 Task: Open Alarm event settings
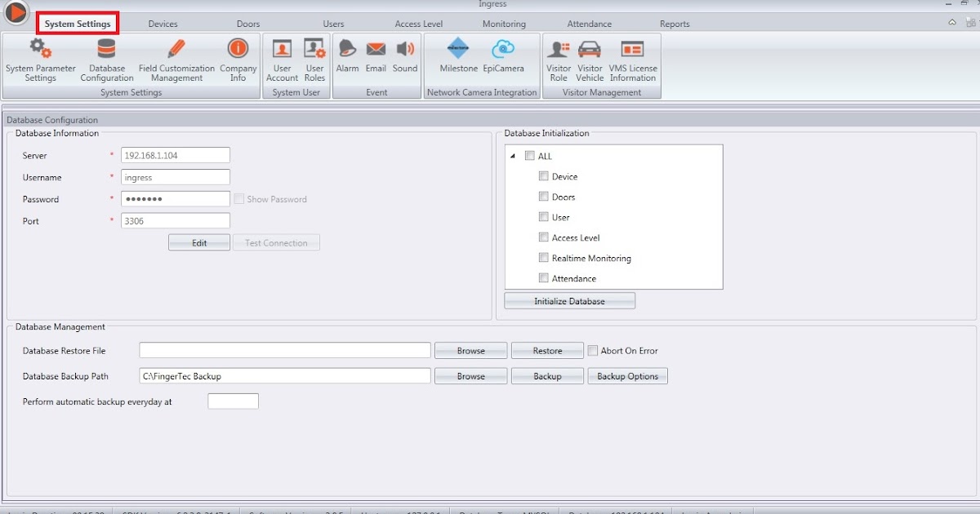point(347,57)
